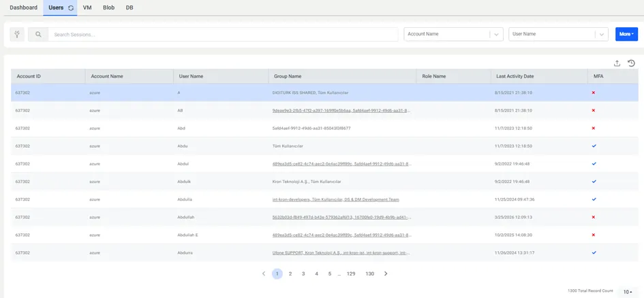Screen dimensions: 644x298
Task: Go to next page arrow
Action: click(x=386, y=274)
